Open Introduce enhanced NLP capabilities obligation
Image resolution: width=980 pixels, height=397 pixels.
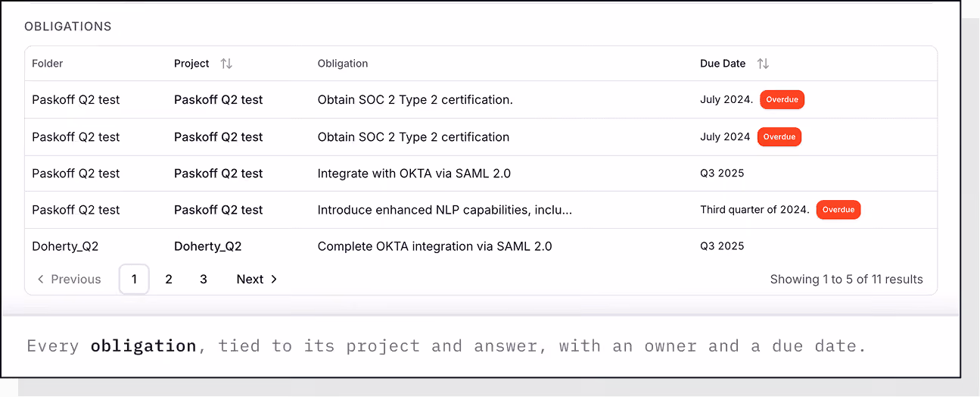point(445,210)
